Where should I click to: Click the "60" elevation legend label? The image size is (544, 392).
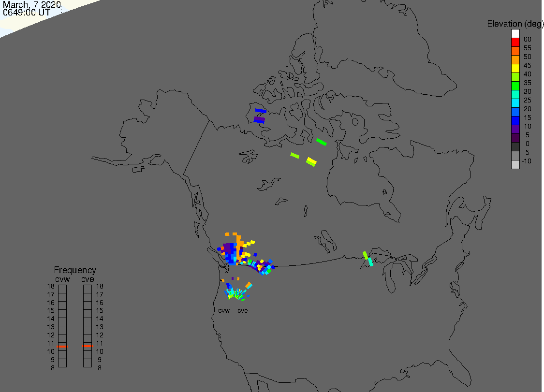tap(528, 39)
